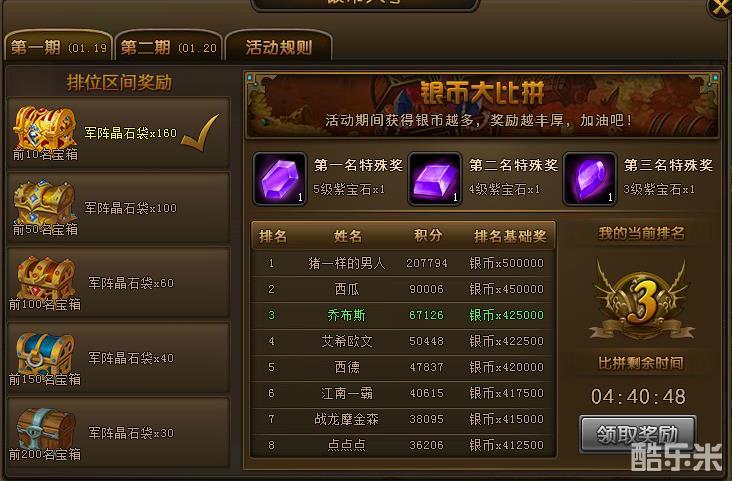Select ranking row for 猪一样的男人
This screenshot has width=732, height=481.
coord(403,263)
